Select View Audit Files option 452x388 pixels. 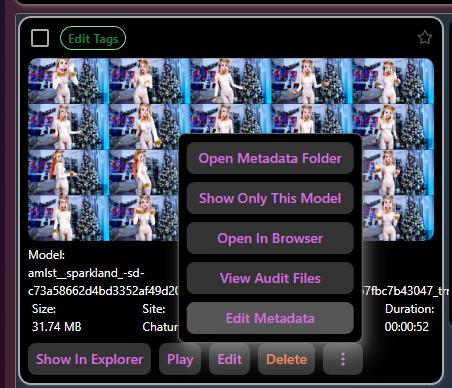pyautogui.click(x=270, y=278)
